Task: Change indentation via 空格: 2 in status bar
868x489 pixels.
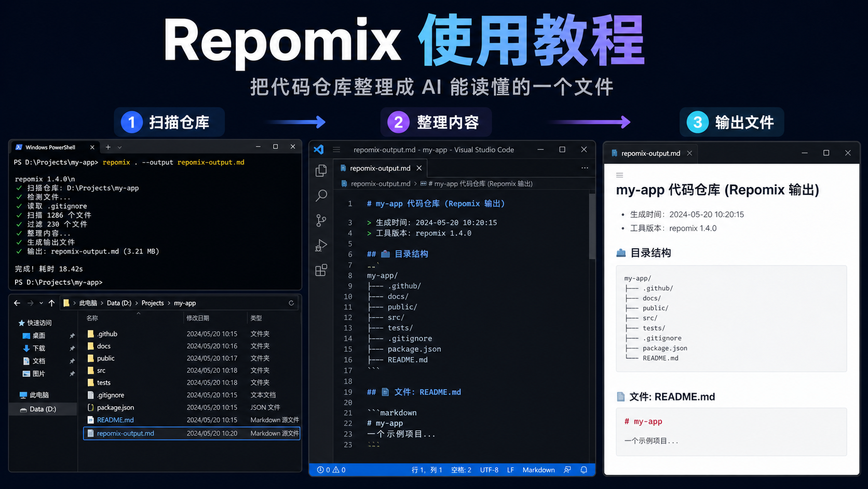Action: coord(461,470)
